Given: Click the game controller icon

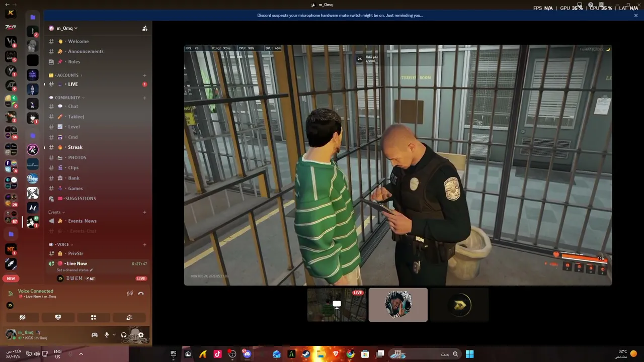Looking at the screenshot, I should pyautogui.click(x=94, y=335).
